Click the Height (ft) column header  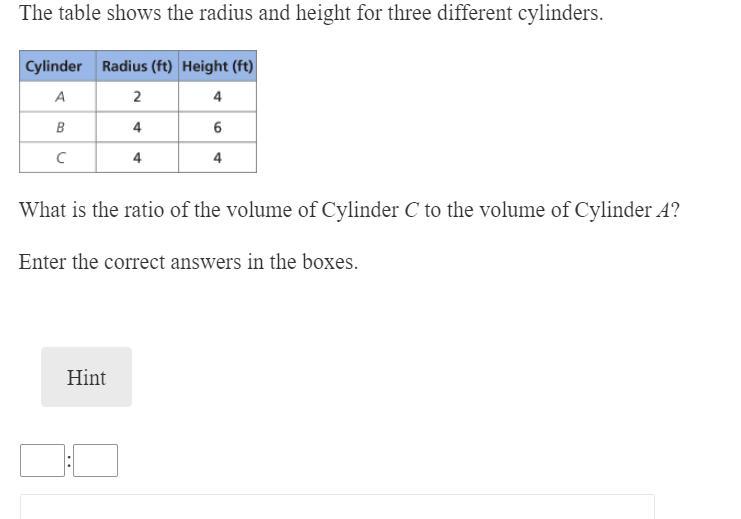[x=217, y=66]
